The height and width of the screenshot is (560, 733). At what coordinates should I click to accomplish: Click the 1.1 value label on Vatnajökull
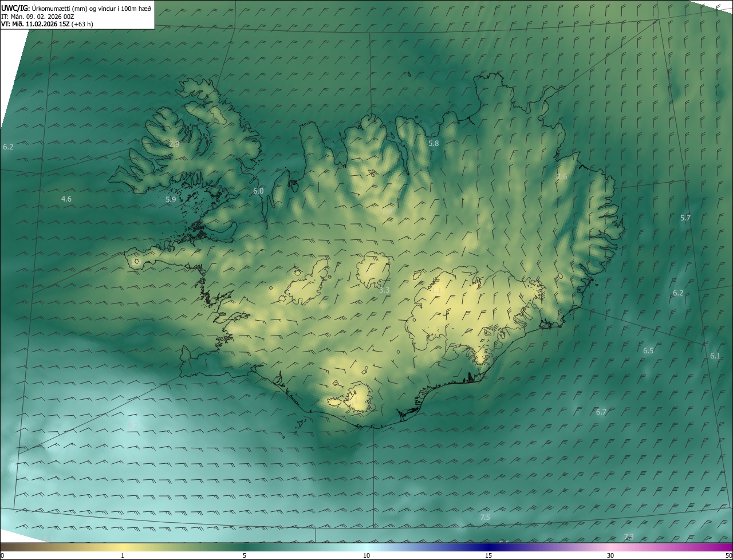[436, 291]
